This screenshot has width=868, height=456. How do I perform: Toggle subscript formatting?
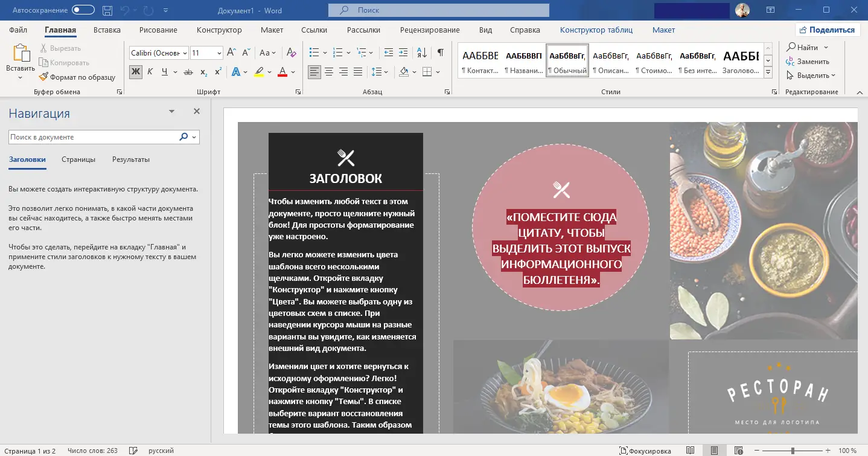click(x=203, y=72)
